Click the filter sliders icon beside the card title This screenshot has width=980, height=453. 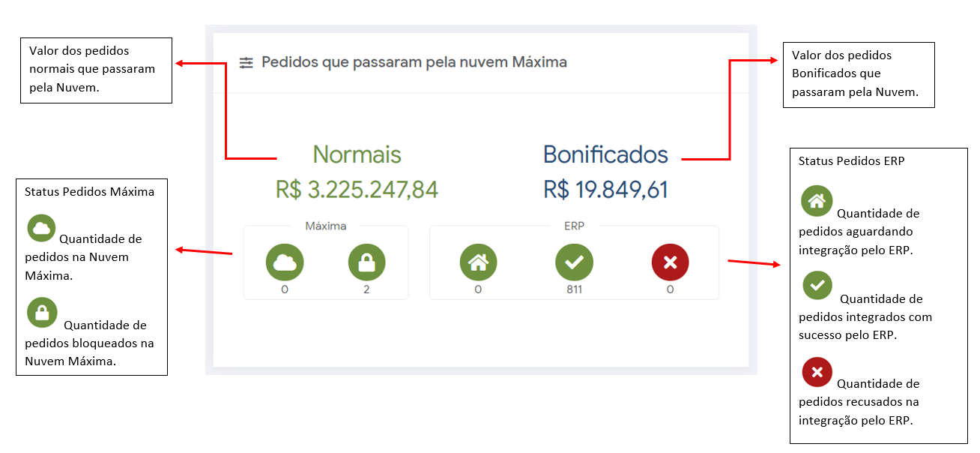[246, 63]
